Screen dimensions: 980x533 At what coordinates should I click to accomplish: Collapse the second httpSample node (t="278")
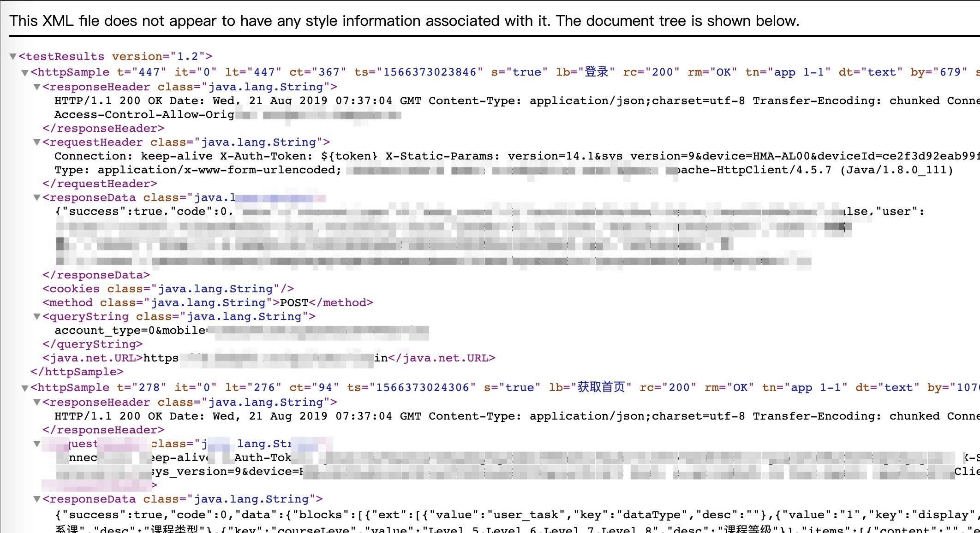tap(25, 388)
